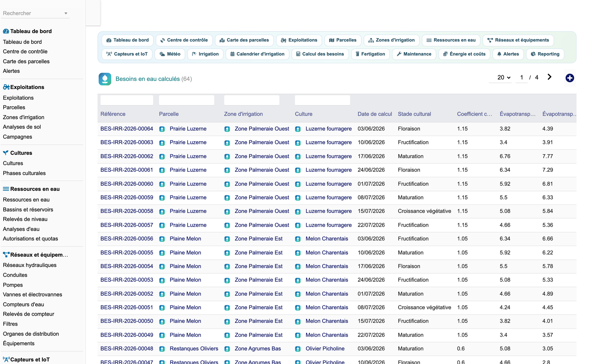Click culture icon in row BES-IRR-2026-00062

point(298,157)
